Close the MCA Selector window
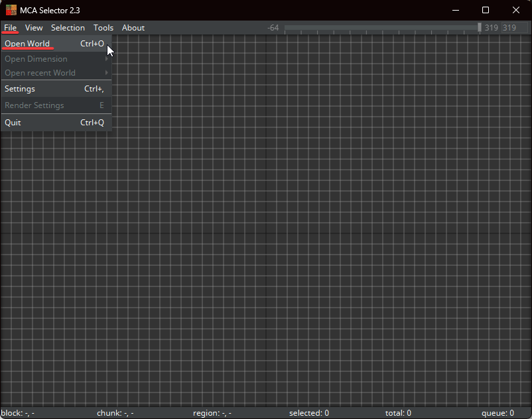The height and width of the screenshot is (419, 532). [x=516, y=10]
